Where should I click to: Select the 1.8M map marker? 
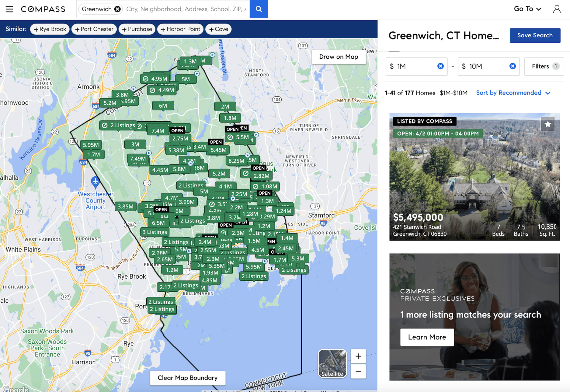230,118
